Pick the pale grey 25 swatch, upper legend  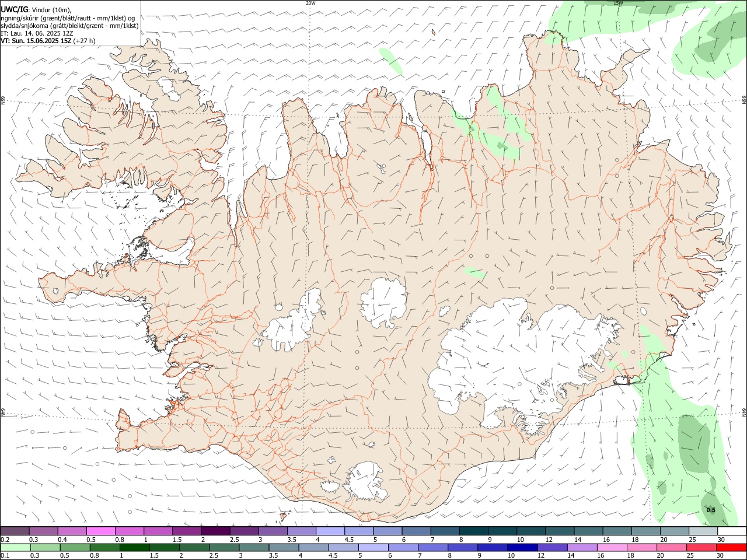tap(703, 531)
